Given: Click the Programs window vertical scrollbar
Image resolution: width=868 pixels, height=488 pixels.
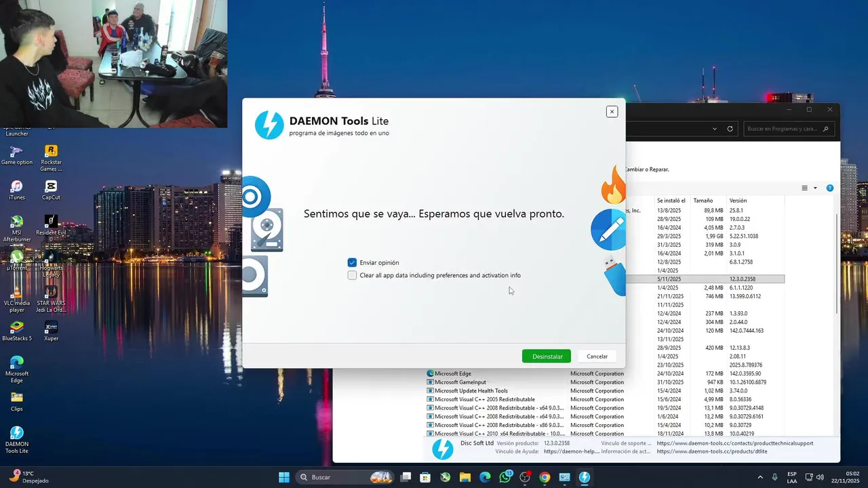Looking at the screenshot, I should (x=837, y=264).
